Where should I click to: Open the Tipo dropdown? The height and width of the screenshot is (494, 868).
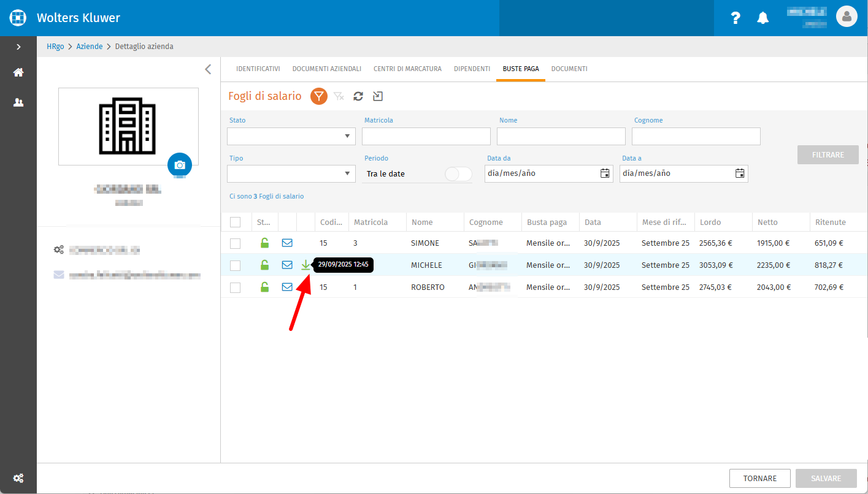291,173
